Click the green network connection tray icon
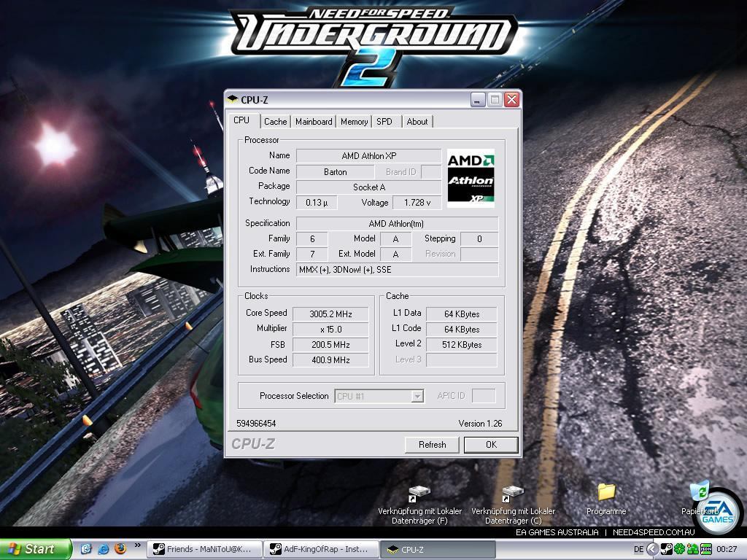Image resolution: width=747 pixels, height=560 pixels. point(693,550)
